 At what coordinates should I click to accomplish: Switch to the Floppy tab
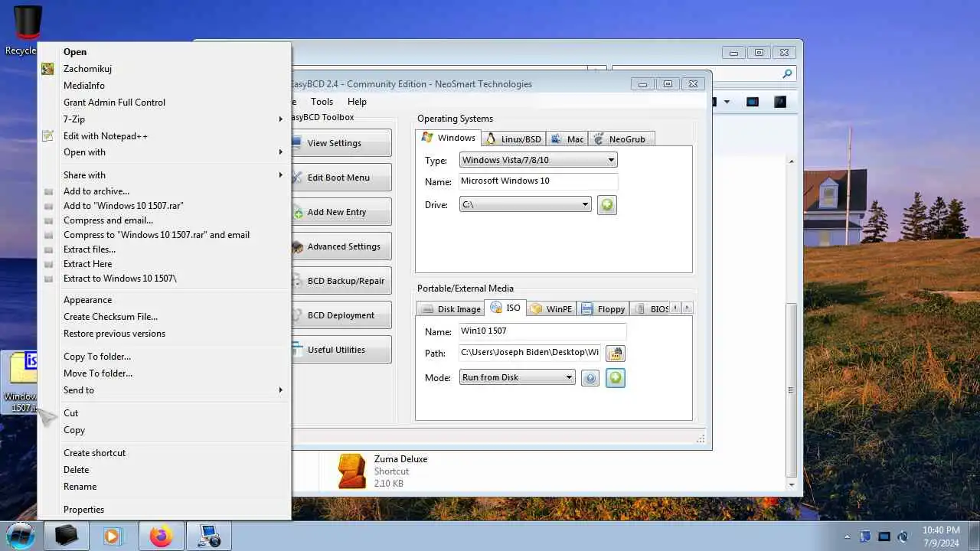603,309
